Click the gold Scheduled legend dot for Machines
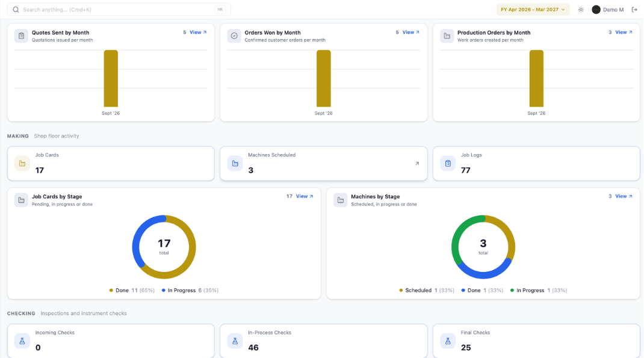The height and width of the screenshot is (358, 644). 401,290
